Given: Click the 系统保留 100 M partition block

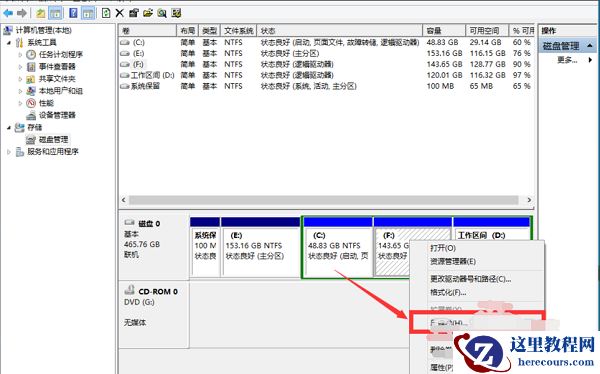Looking at the screenshot, I should [205, 247].
